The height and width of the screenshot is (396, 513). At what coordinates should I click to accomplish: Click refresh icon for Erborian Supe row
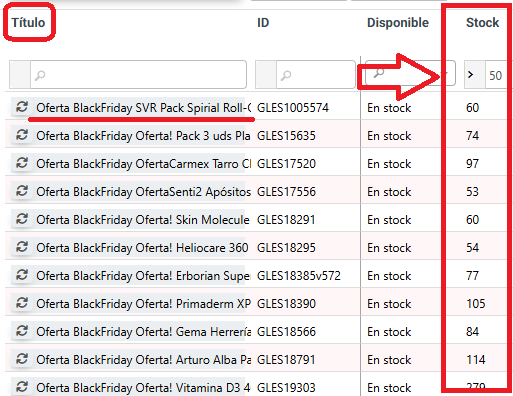click(22, 275)
